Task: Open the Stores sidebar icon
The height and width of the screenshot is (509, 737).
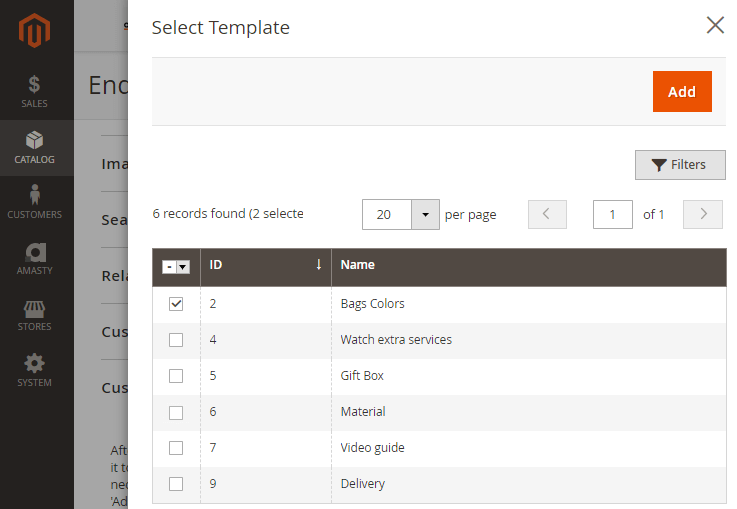Action: click(35, 314)
